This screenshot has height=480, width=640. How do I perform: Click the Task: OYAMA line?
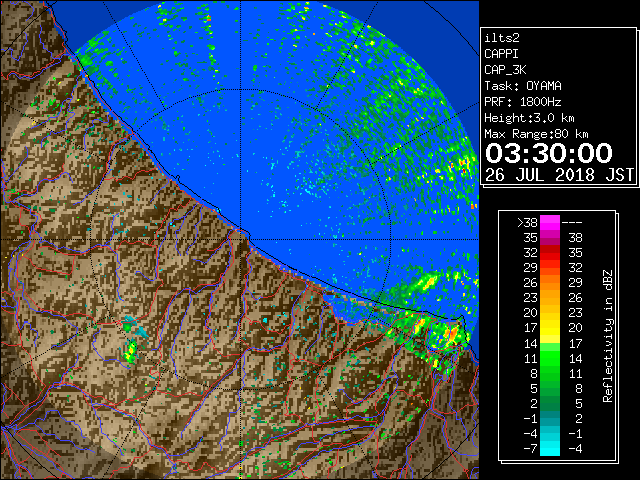coord(523,86)
